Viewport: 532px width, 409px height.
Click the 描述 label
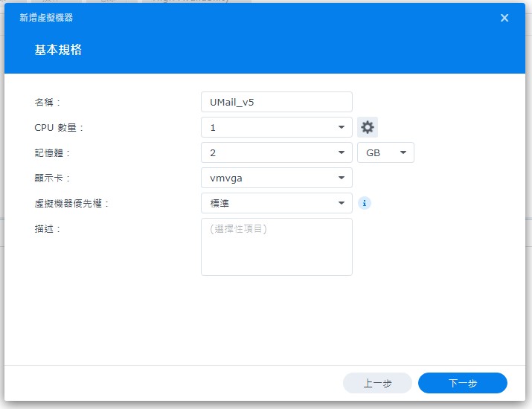click(48, 228)
